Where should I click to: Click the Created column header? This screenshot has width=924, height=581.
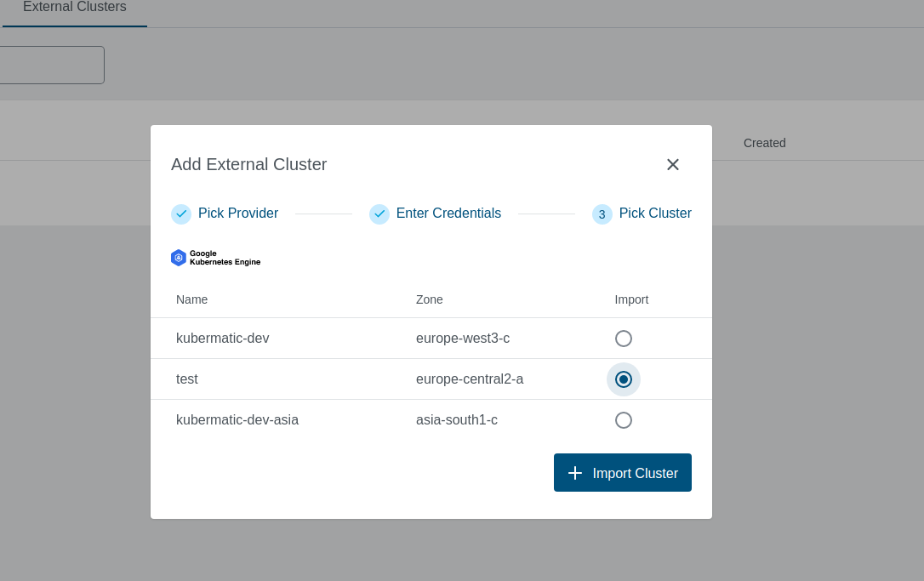click(x=764, y=143)
